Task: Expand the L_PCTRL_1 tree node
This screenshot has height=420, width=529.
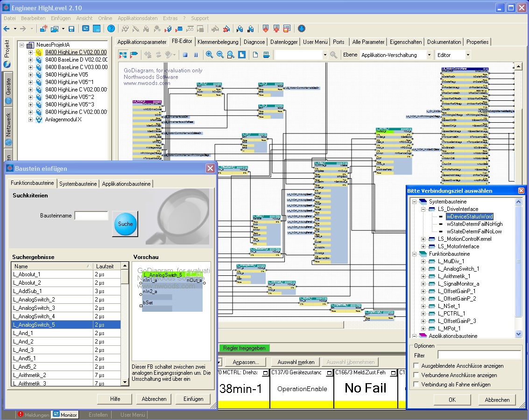Action: [423, 314]
